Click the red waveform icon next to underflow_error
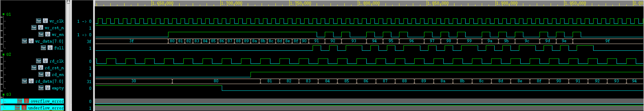The height and width of the screenshot is (111, 644). point(24,108)
